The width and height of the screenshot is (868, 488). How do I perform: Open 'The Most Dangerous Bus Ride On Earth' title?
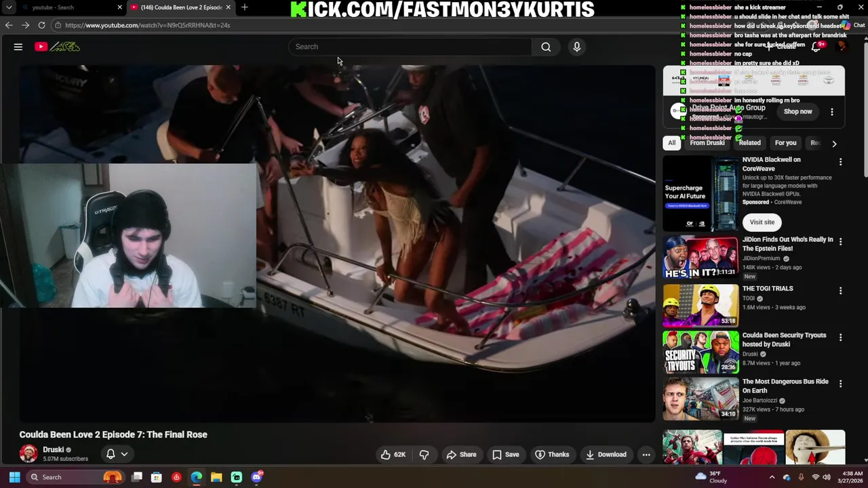click(x=785, y=386)
